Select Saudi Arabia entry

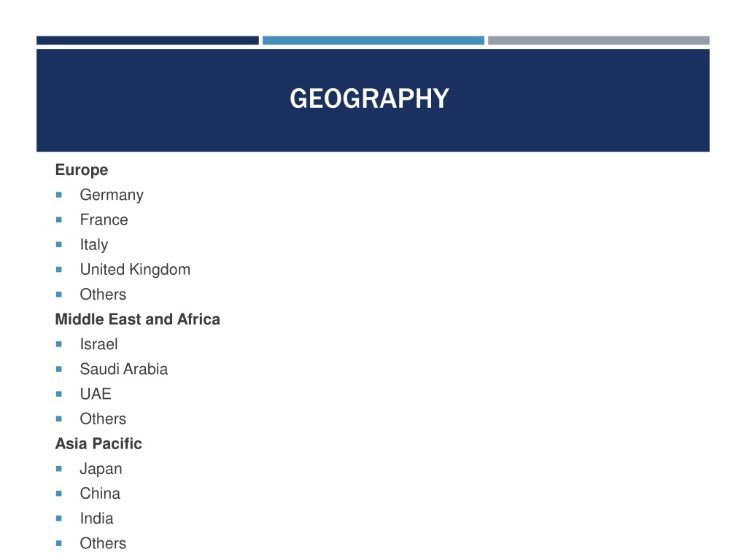coord(124,369)
